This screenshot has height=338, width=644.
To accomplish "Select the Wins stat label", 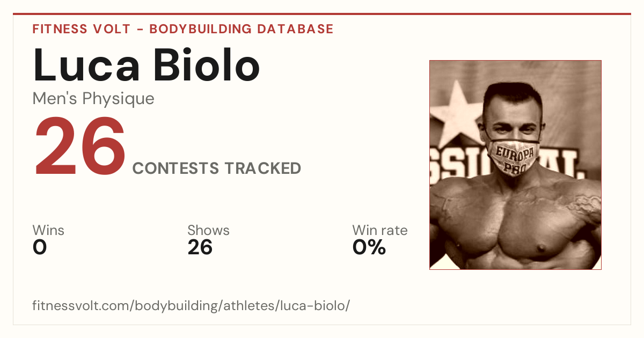I will pos(48,231).
